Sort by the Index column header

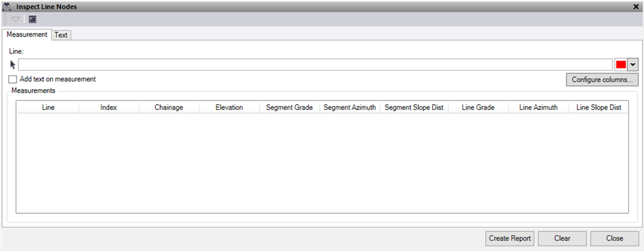[109, 108]
